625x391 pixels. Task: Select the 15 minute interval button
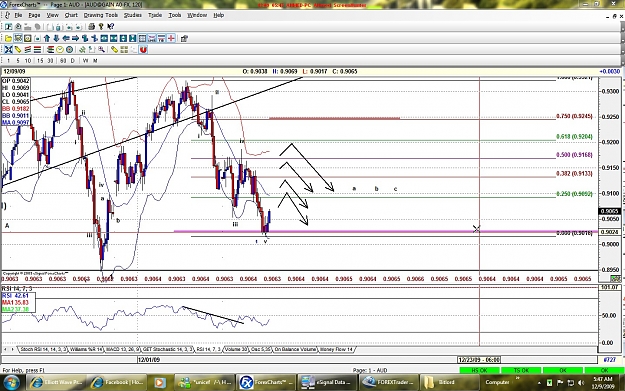coord(40,61)
